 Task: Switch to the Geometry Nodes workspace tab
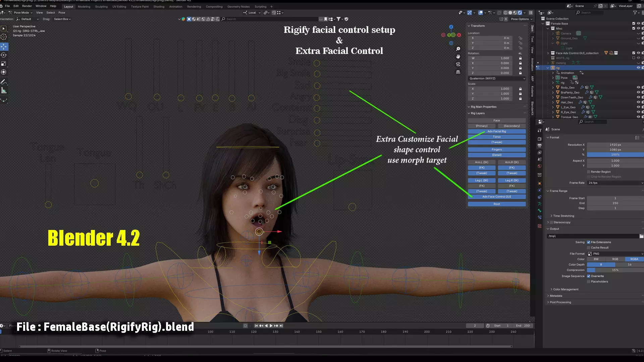click(x=238, y=7)
